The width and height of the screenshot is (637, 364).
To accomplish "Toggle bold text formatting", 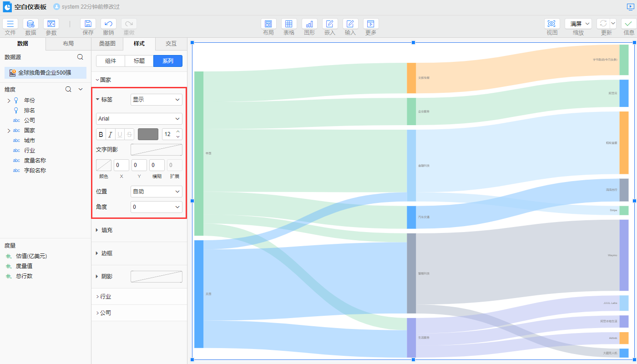I will point(101,134).
